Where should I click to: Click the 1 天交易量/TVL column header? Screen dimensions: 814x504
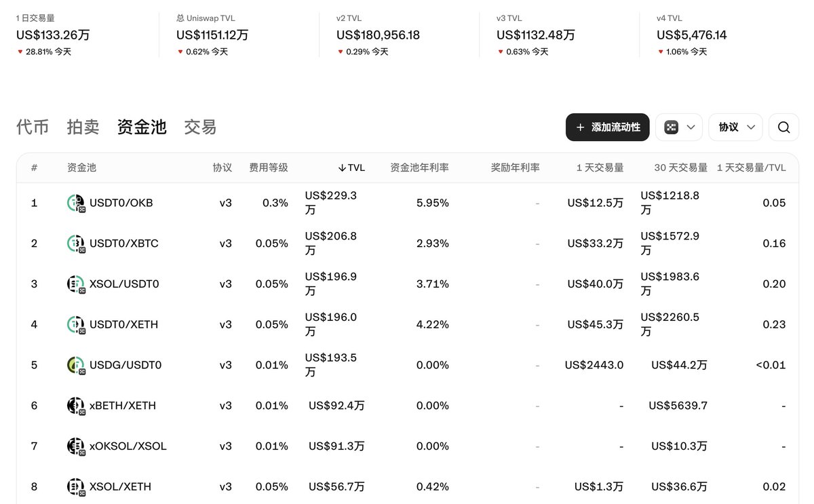click(x=752, y=168)
